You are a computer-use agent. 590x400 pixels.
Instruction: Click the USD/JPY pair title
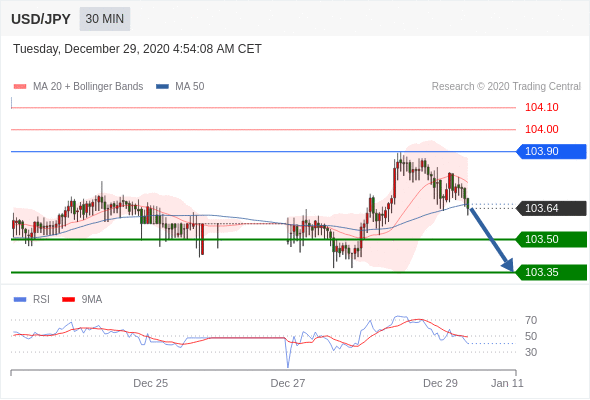41,19
